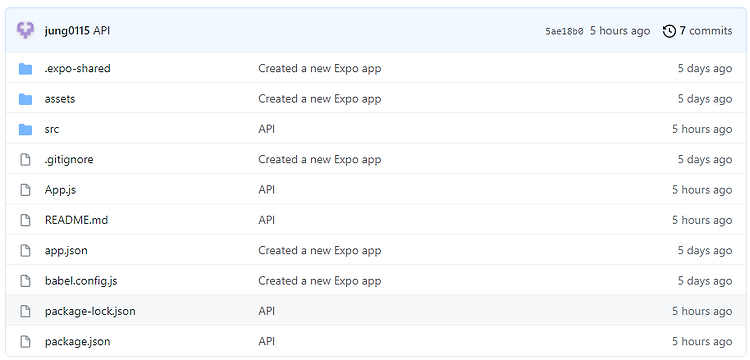The width and height of the screenshot is (750, 360).
Task: View the 7 commits history
Action: coord(697,31)
